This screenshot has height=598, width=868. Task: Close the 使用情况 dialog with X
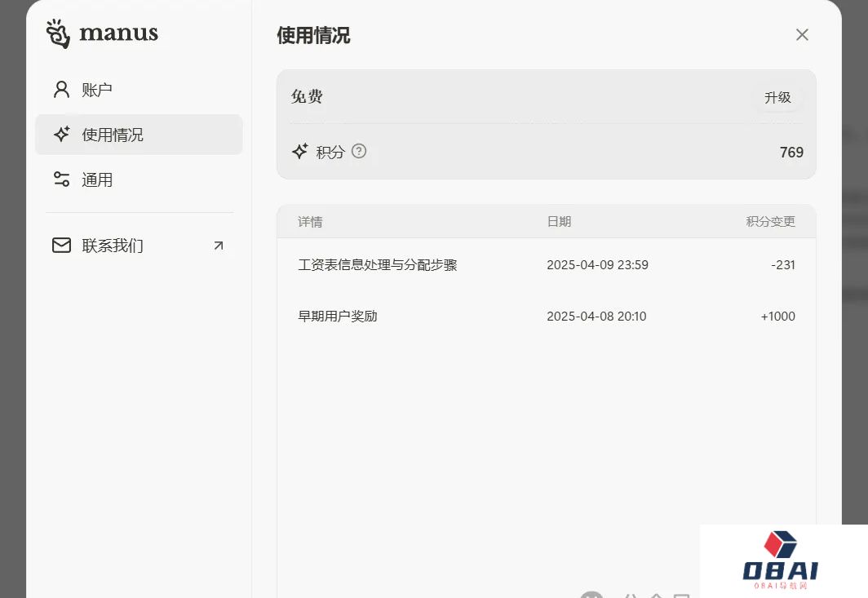802,35
